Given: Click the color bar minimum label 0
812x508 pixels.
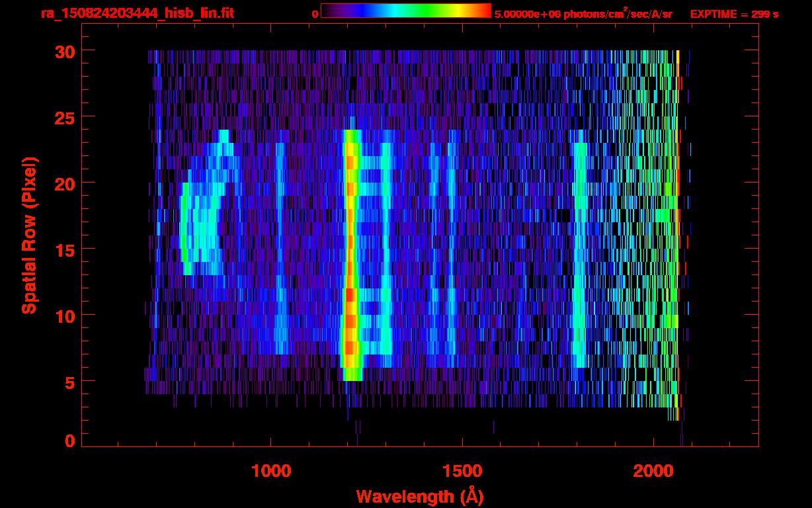Looking at the screenshot, I should (x=315, y=14).
